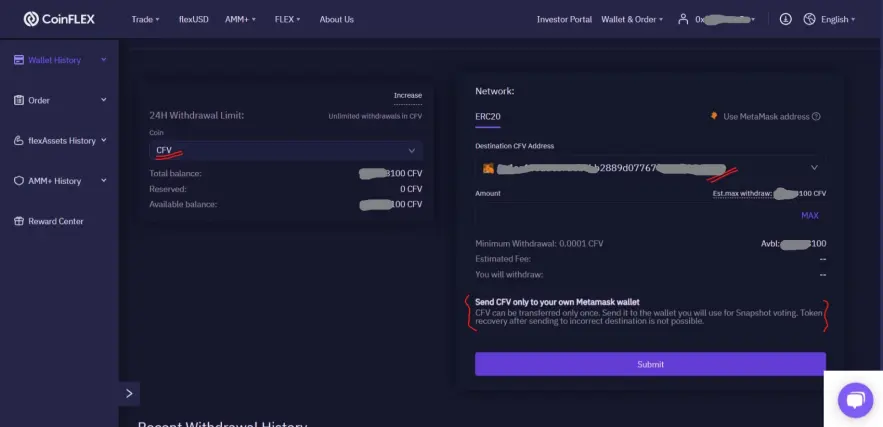The image size is (883, 427).
Task: Click the 'Minimum Withdrawal: 0.0001 CFV' text
Action: click(539, 244)
